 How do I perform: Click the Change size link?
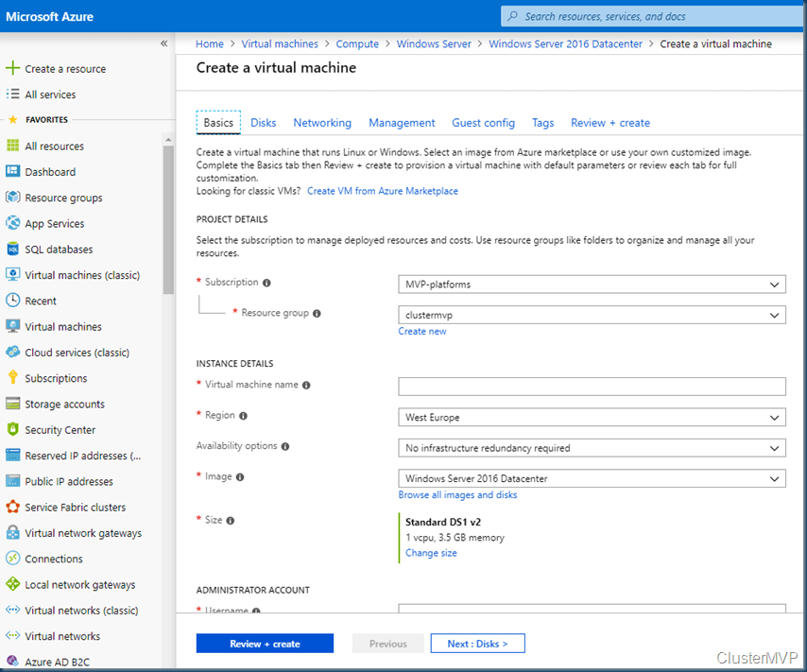(x=431, y=553)
